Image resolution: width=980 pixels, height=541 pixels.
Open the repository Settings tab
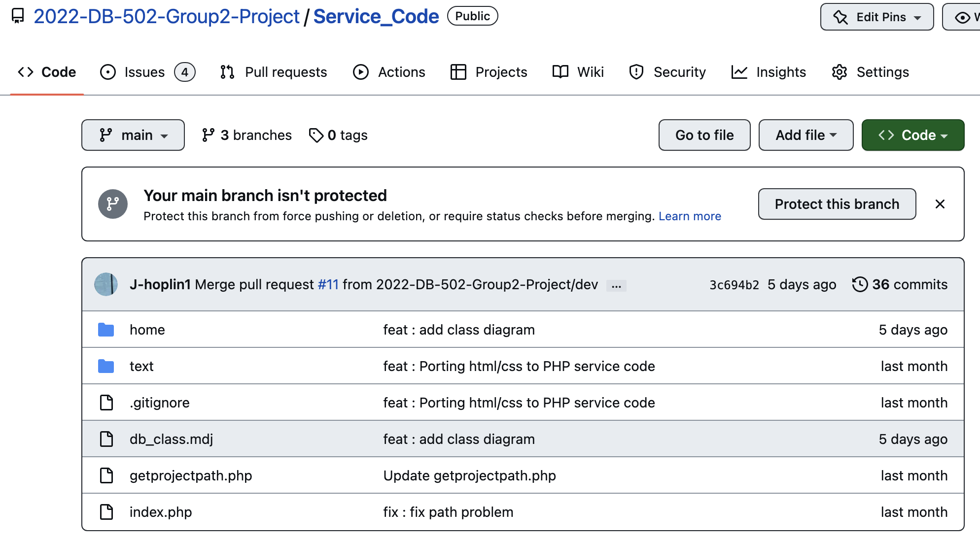tap(870, 72)
